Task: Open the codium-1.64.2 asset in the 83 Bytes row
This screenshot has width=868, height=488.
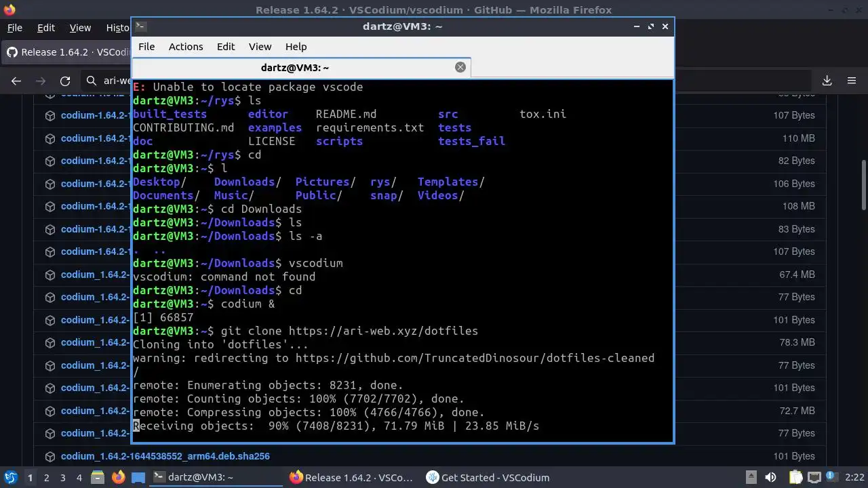Action: tap(95, 229)
